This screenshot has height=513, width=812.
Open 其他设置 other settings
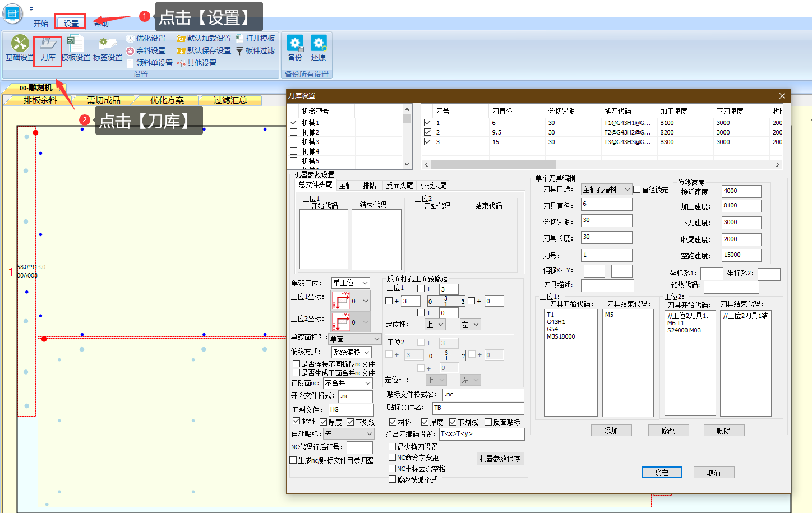click(196, 63)
